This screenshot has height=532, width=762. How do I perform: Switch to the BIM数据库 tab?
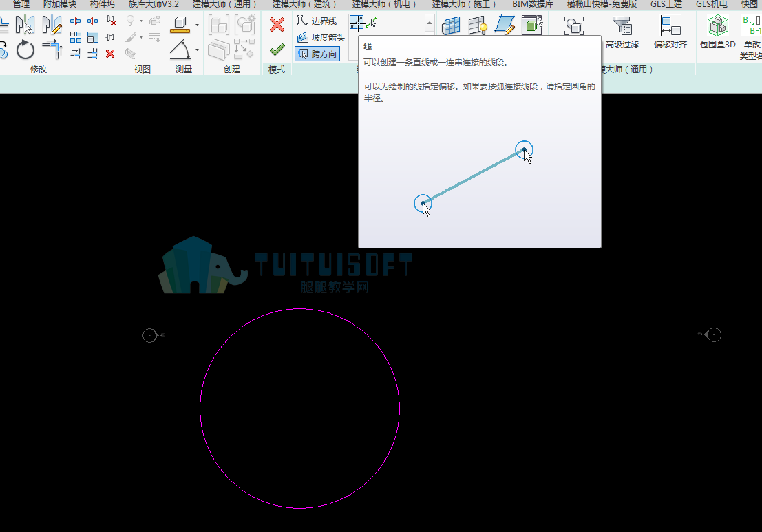tap(533, 4)
